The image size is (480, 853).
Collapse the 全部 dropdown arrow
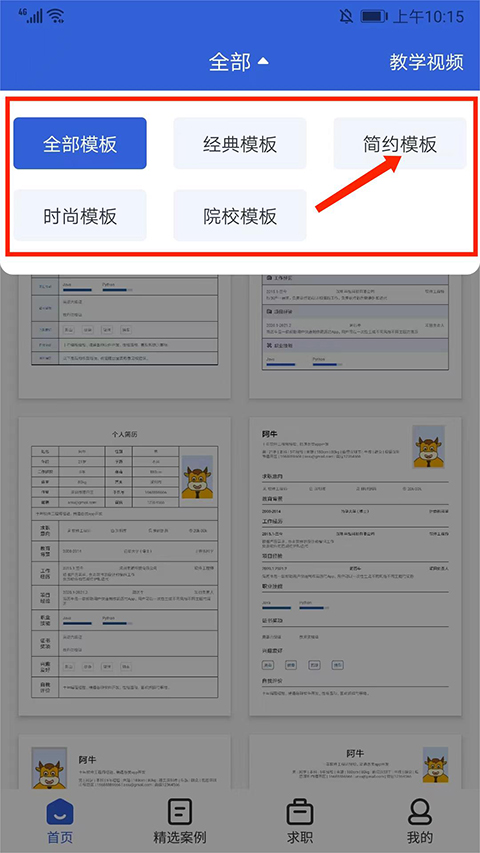[x=263, y=61]
